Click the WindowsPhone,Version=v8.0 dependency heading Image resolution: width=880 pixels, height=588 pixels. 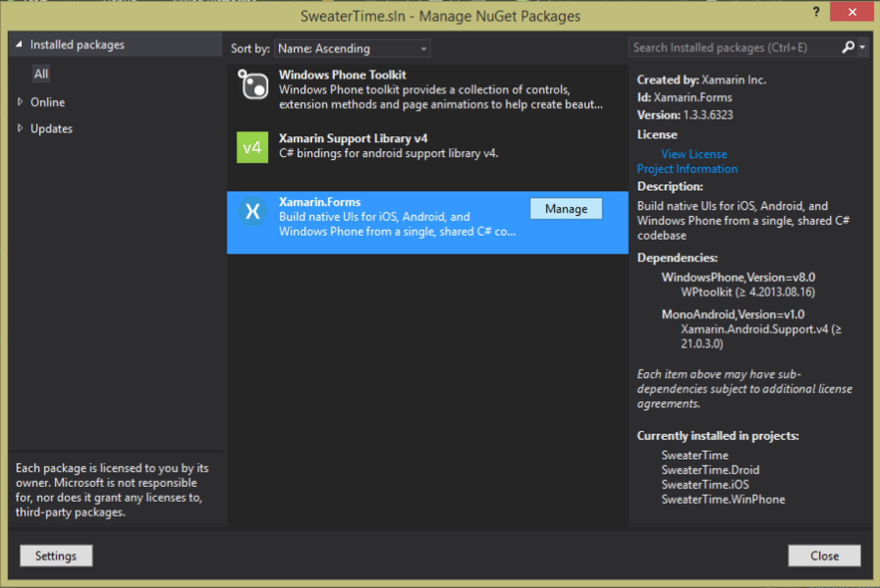[738, 277]
